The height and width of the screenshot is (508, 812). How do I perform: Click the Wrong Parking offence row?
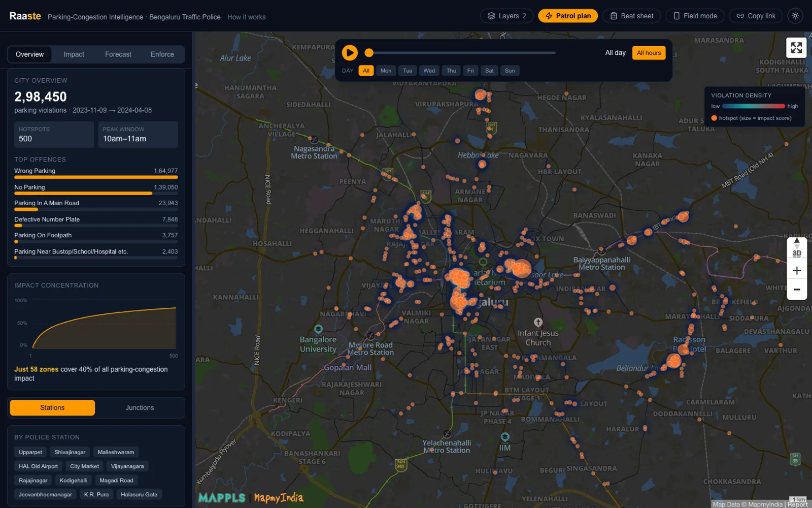[96, 173]
